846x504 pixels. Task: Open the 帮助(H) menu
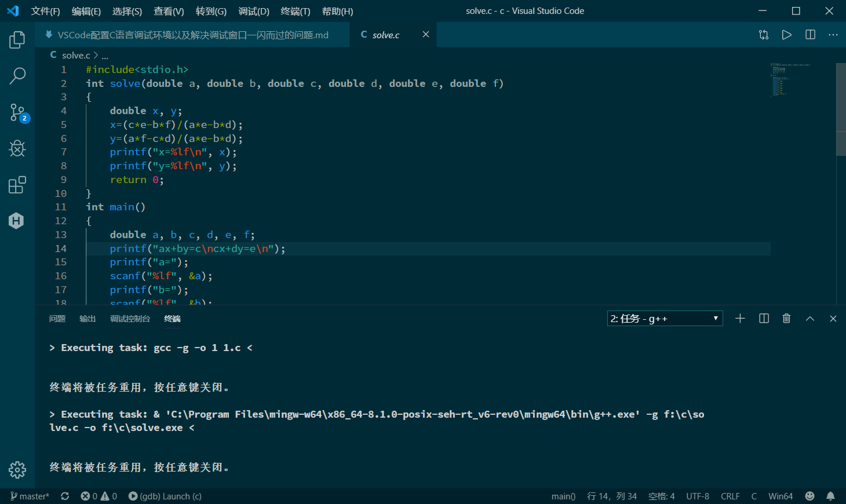[337, 11]
